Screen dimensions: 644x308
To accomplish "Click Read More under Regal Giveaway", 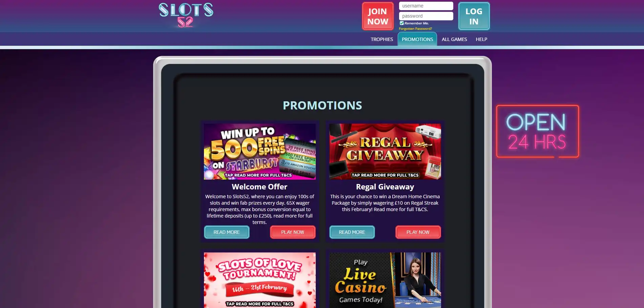I will coord(352,232).
